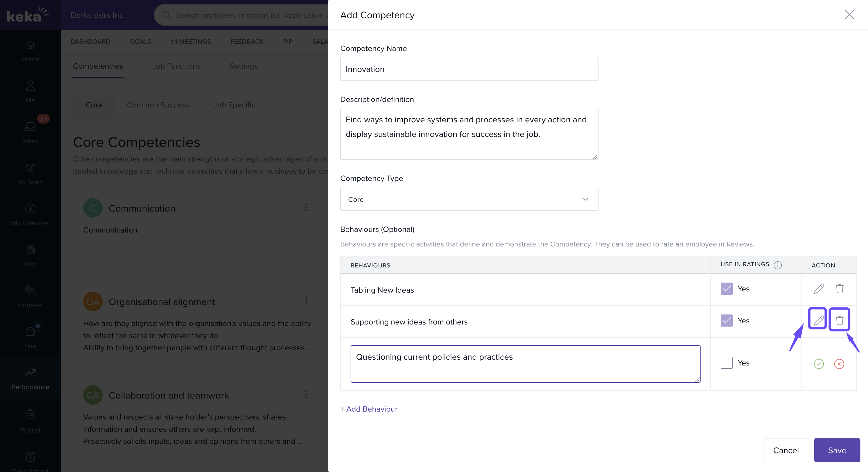Image resolution: width=868 pixels, height=472 pixels.
Task: Click pencil icon for Supporting new ideas
Action: click(818, 320)
